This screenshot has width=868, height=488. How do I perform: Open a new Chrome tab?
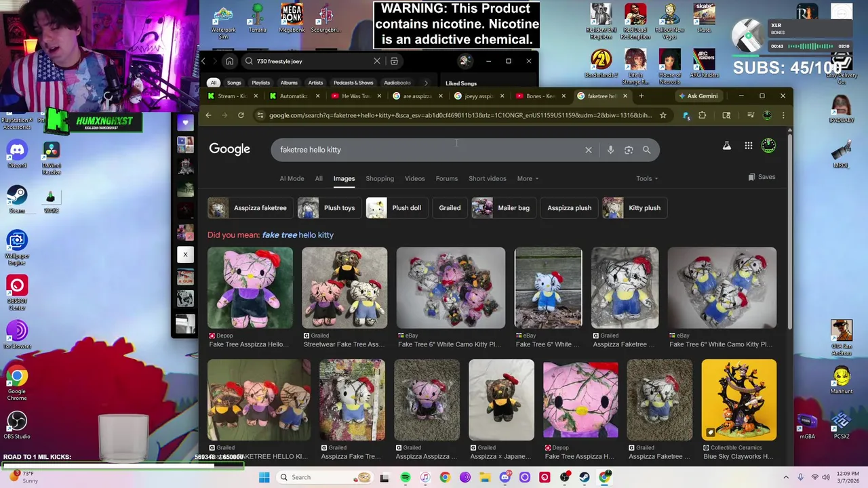[642, 96]
